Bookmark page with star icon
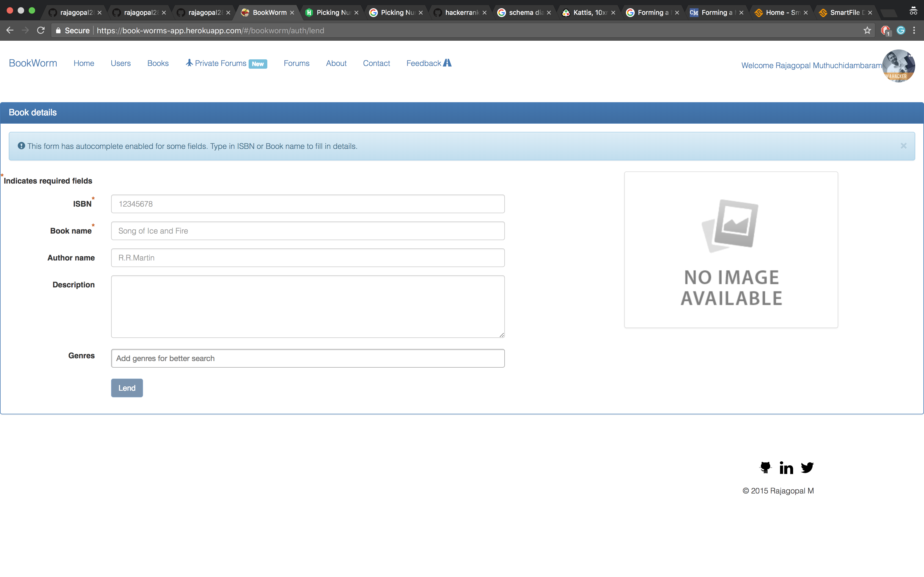The image size is (924, 577). tap(867, 30)
